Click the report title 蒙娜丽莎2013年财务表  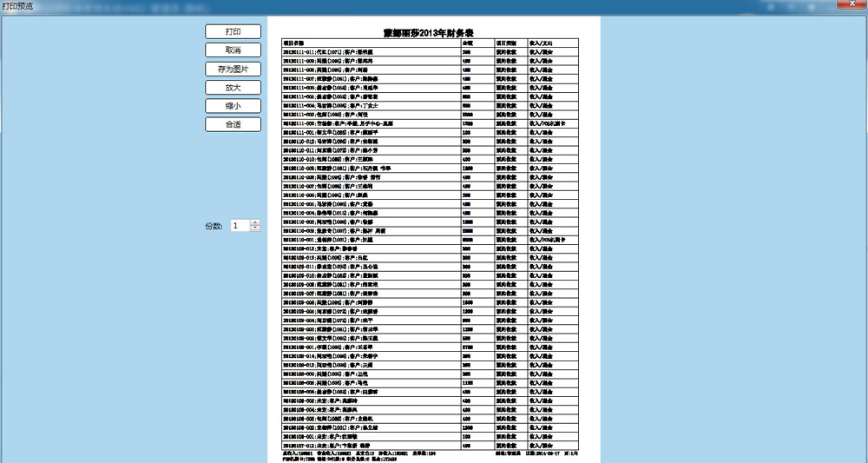point(429,33)
